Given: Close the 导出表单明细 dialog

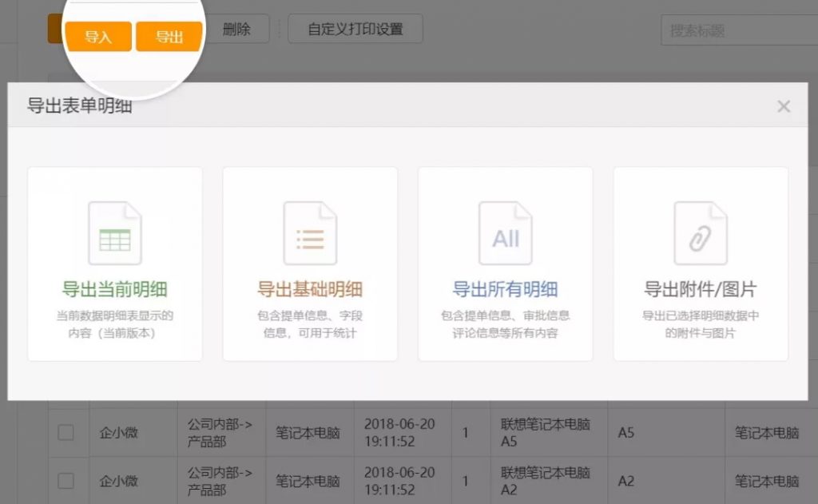Looking at the screenshot, I should (784, 106).
